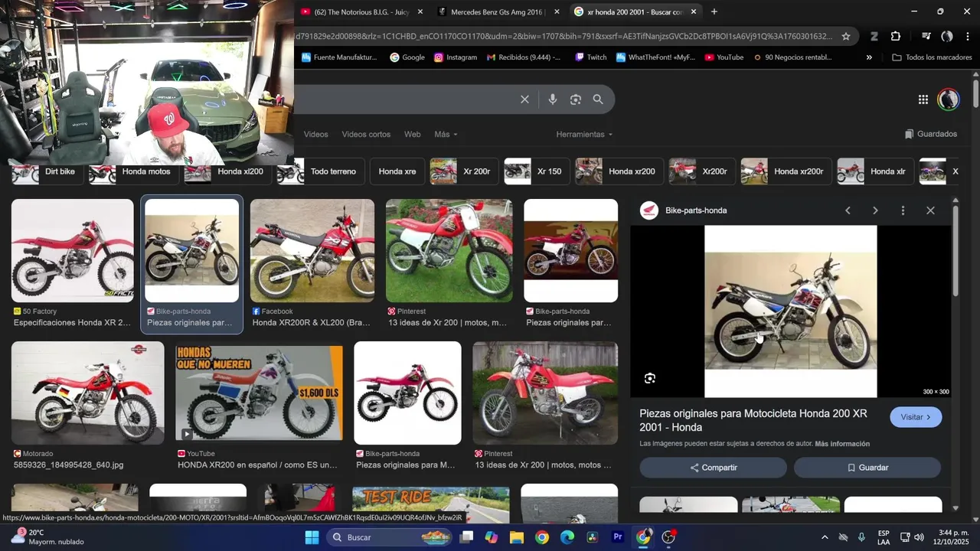This screenshot has width=980, height=551.
Task: Select the Honda xlr filter chip
Action: point(874,171)
